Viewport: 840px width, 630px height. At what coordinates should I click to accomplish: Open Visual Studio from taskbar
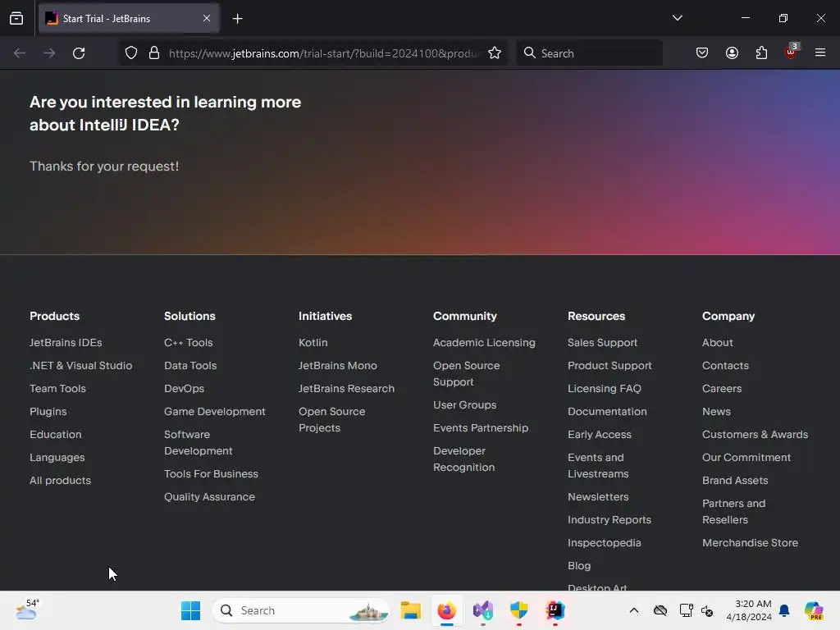[x=482, y=610]
